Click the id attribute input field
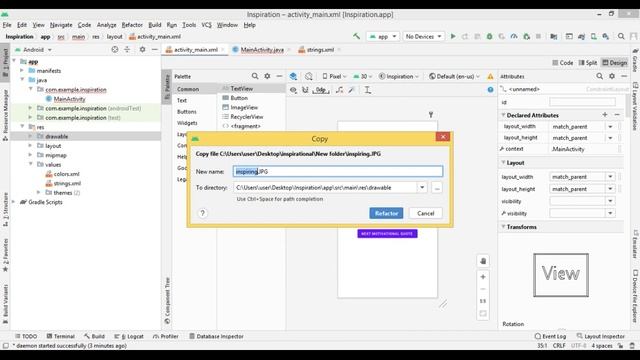640x360 pixels. point(582,102)
